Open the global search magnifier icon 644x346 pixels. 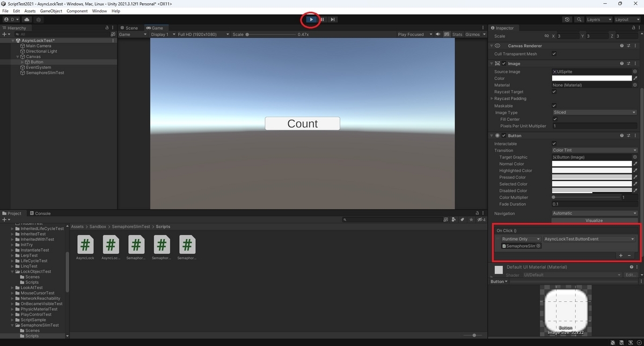[579, 19]
